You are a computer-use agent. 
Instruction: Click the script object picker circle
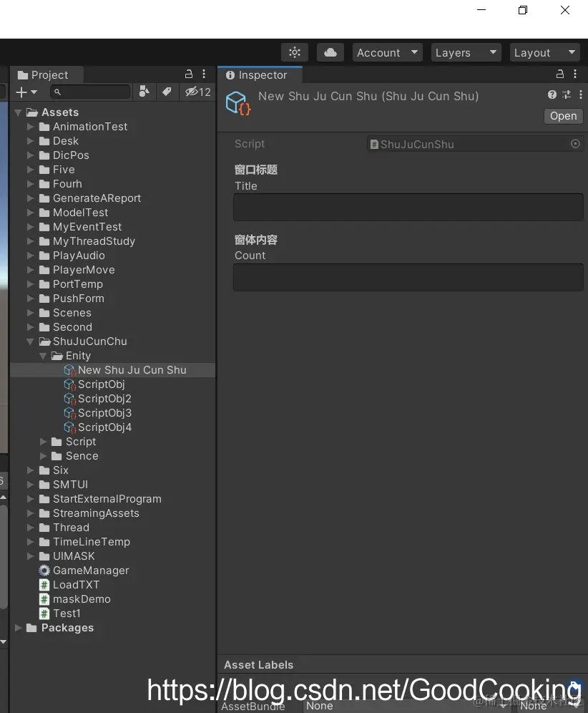pyautogui.click(x=575, y=144)
